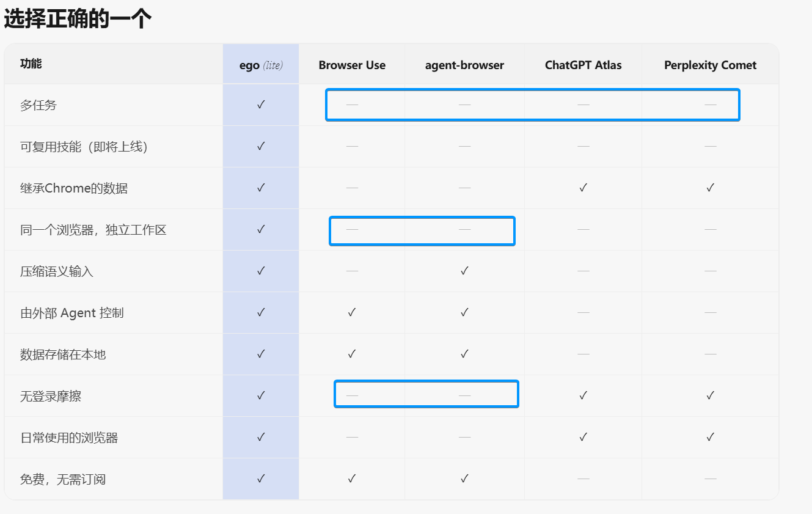Click Browser Use dash for 继承Chrome的数据

[x=352, y=188]
